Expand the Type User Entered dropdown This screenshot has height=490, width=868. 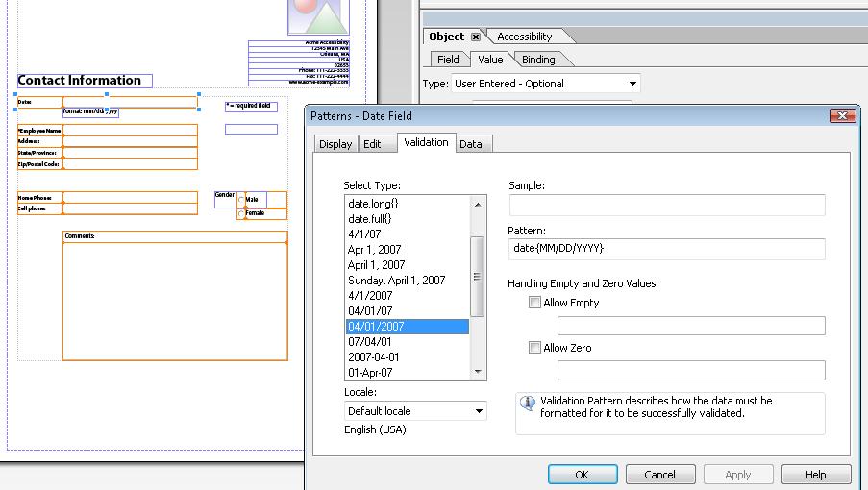tap(632, 84)
